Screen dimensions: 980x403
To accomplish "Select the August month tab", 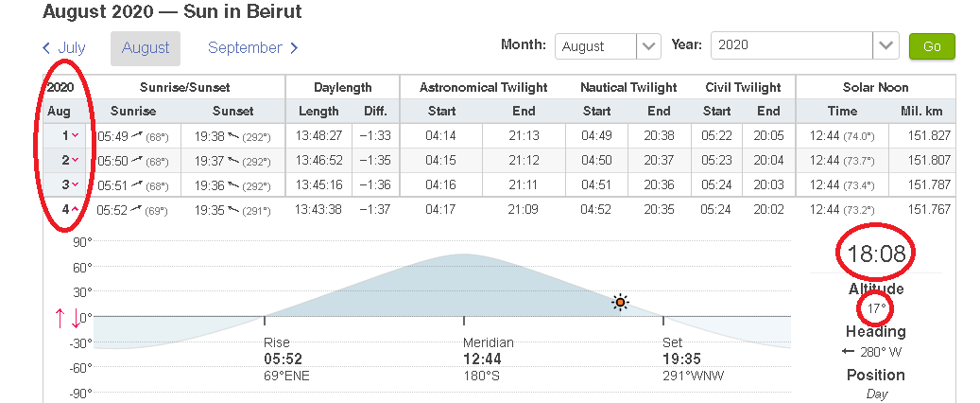I will coord(146,48).
